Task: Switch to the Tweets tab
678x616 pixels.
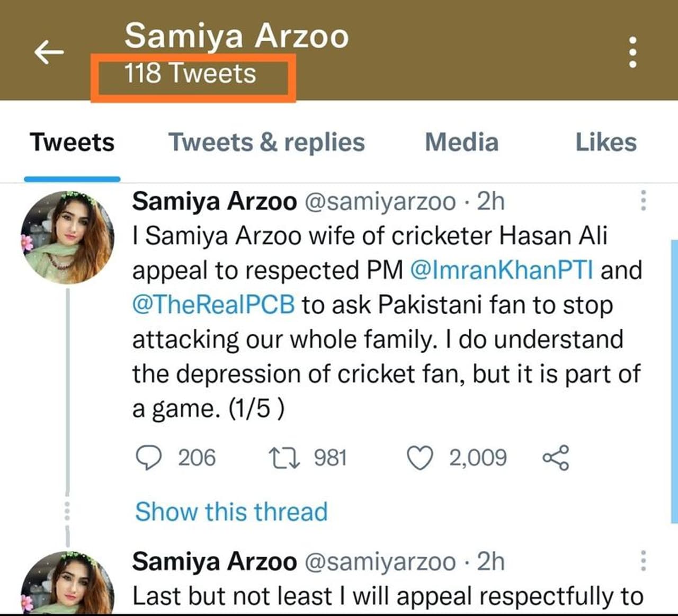Action: [x=72, y=142]
